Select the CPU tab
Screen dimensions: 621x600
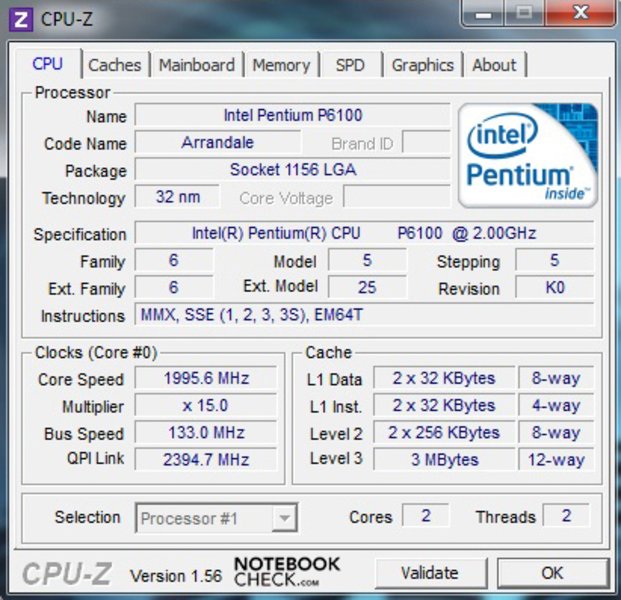(x=48, y=64)
